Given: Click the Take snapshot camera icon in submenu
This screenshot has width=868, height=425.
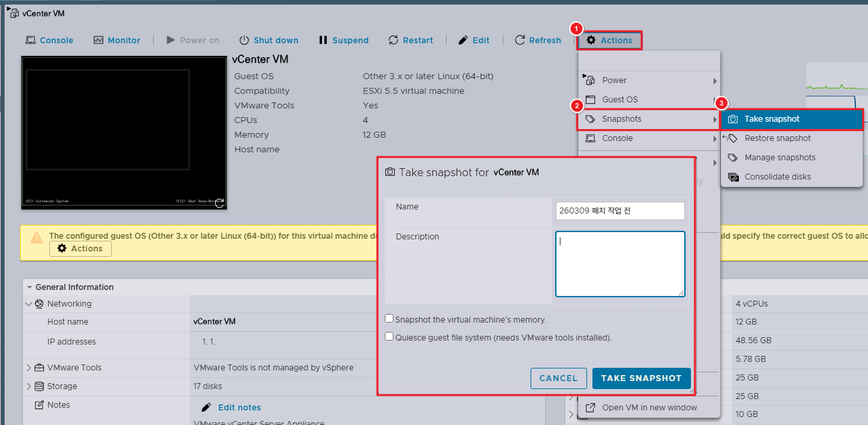Looking at the screenshot, I should click(x=733, y=119).
